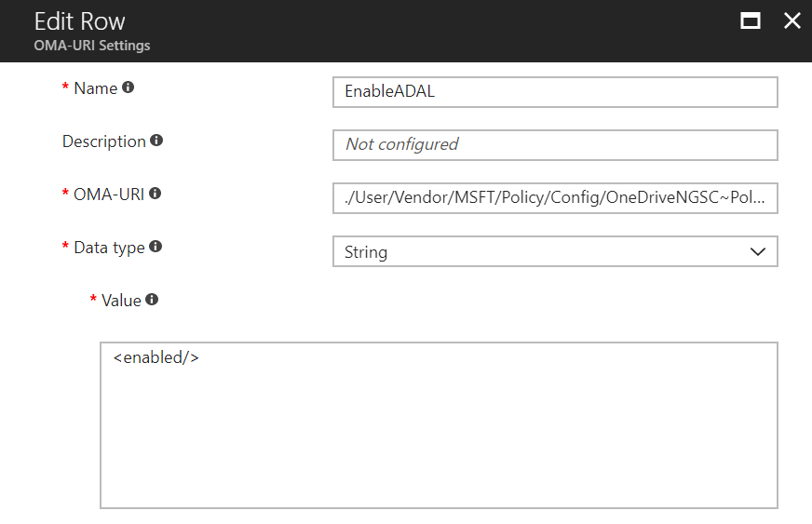This screenshot has height=524, width=812.
Task: Click the chevron arrow in Data type box
Action: pos(757,252)
